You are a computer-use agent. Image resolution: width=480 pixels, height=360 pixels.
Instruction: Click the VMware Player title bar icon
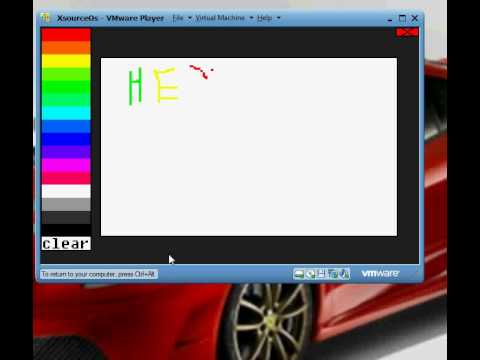tap(46, 18)
